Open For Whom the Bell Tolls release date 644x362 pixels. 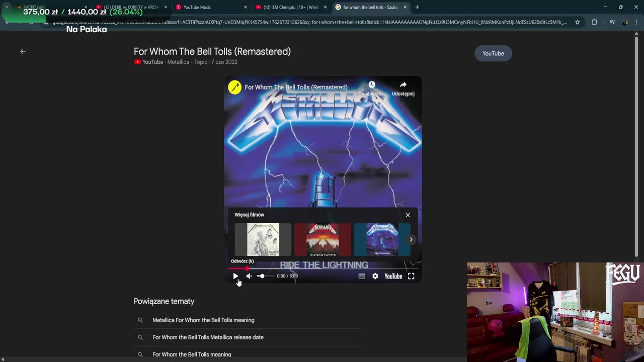pyautogui.click(x=208, y=337)
